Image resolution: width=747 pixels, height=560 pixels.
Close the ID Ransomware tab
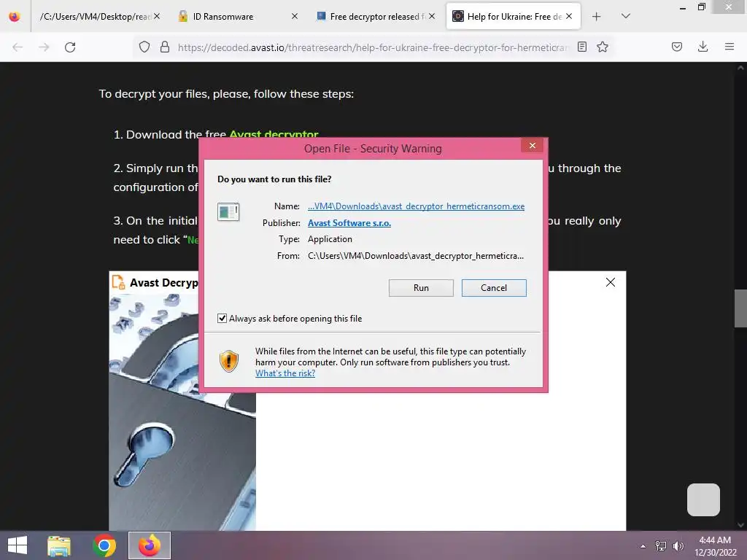295,16
